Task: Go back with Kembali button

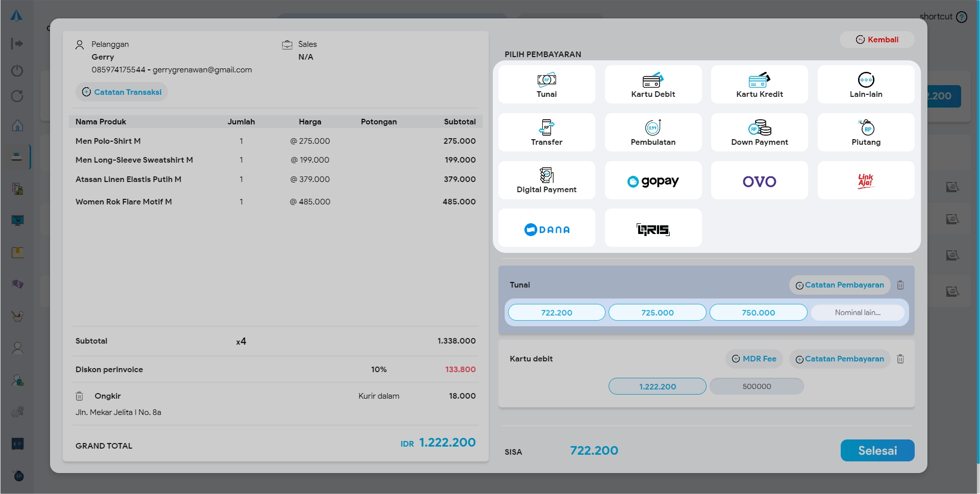Action: (877, 40)
